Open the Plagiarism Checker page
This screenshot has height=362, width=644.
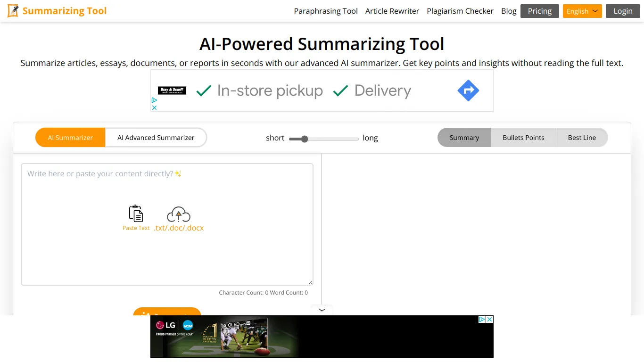pos(460,11)
